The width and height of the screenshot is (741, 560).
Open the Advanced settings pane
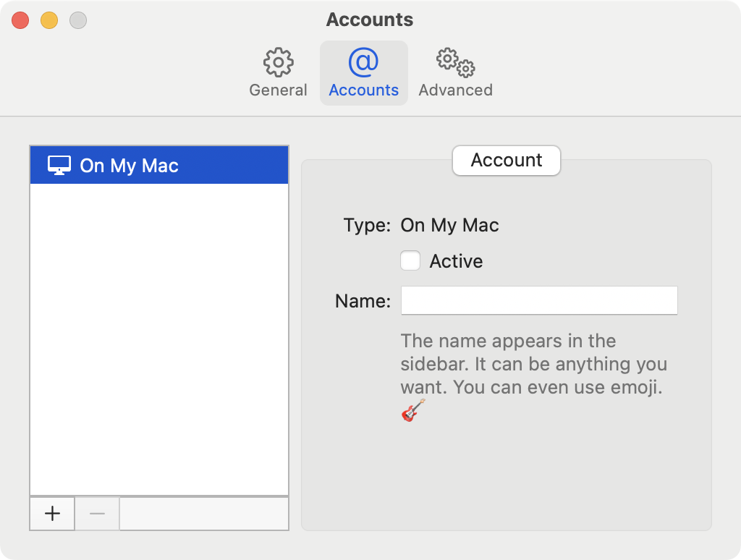pos(455,72)
